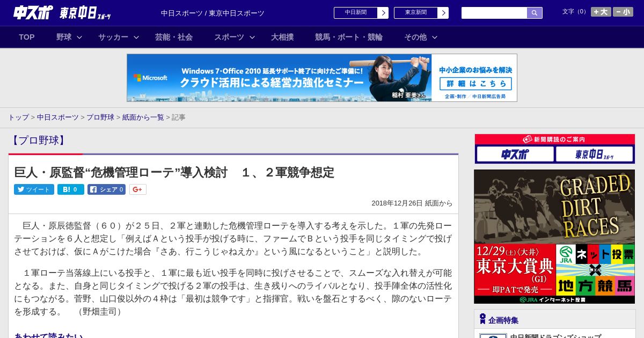Click the Hatena bookmark B! button
Viewport: 644px width, 338px height.
71,189
